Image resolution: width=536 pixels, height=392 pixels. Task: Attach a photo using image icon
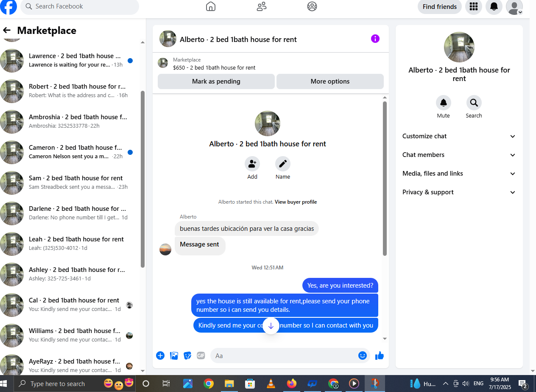[x=174, y=356]
